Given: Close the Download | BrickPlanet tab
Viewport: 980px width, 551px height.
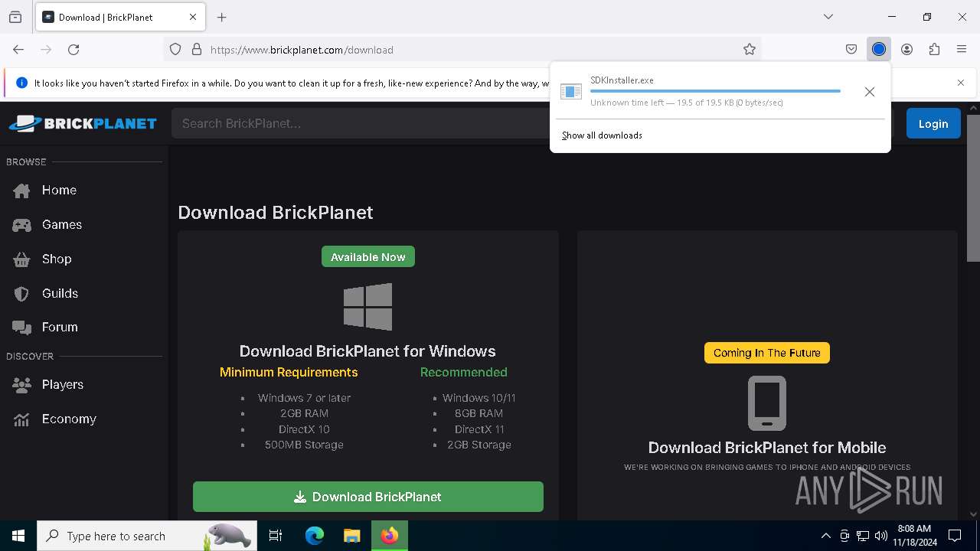Looking at the screenshot, I should [x=193, y=17].
